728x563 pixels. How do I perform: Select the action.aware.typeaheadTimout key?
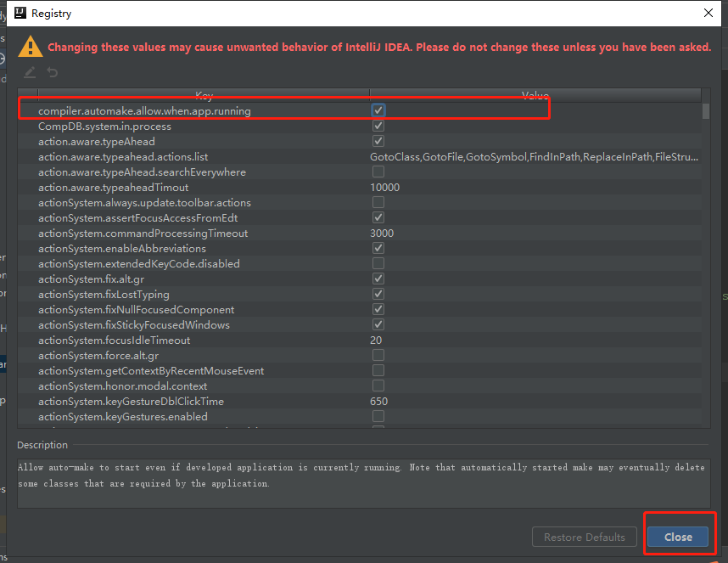tap(114, 188)
